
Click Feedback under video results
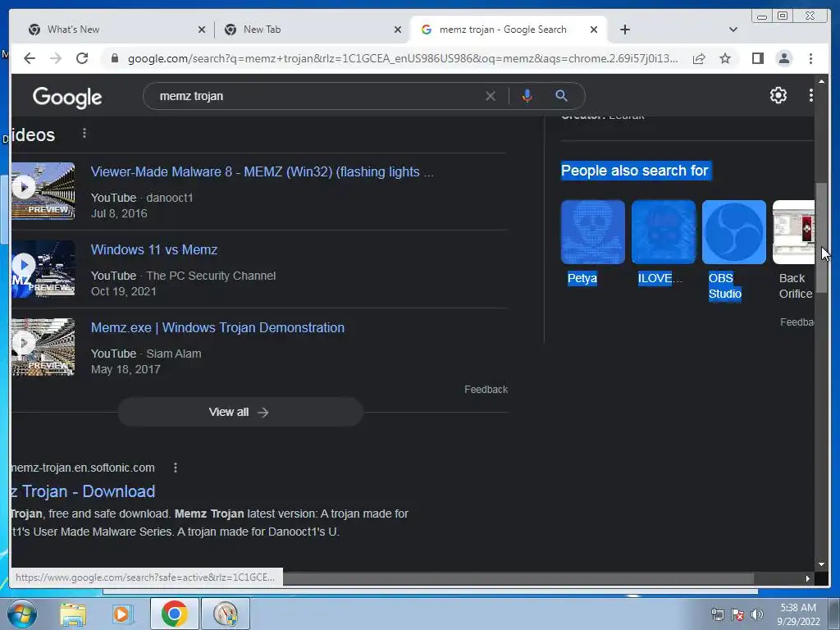tap(486, 390)
